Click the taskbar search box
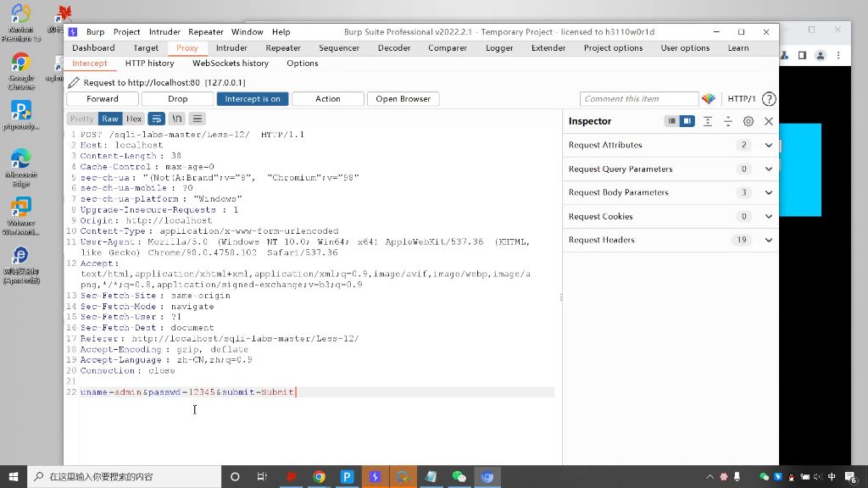 point(124,476)
